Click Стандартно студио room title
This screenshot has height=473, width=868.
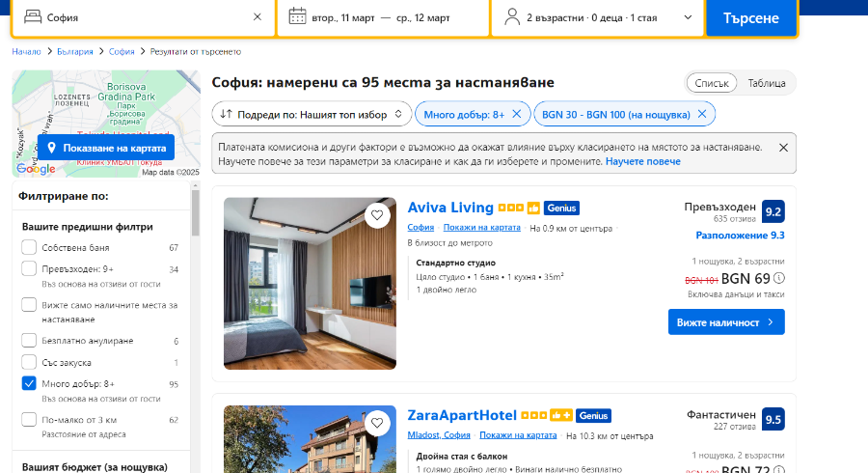tap(455, 263)
